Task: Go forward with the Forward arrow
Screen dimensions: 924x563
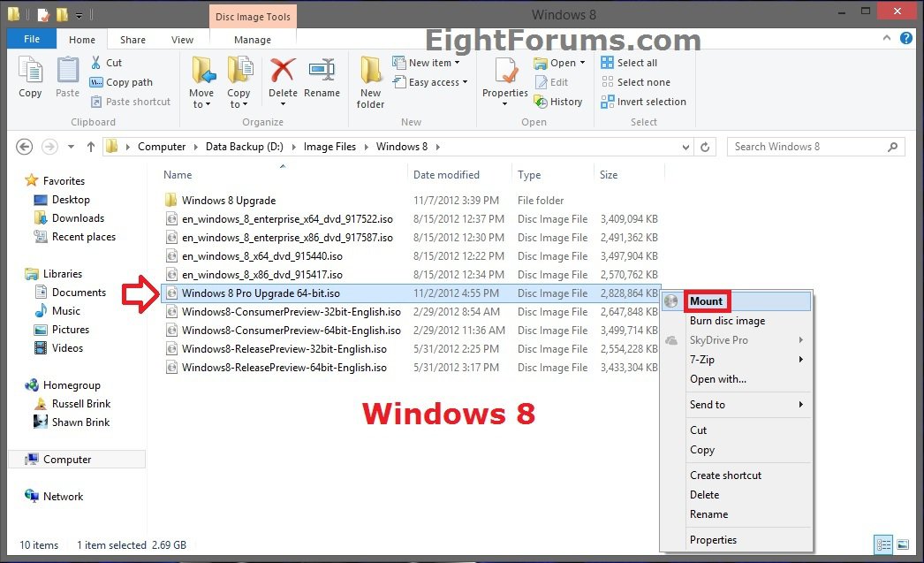Action: tap(49, 146)
